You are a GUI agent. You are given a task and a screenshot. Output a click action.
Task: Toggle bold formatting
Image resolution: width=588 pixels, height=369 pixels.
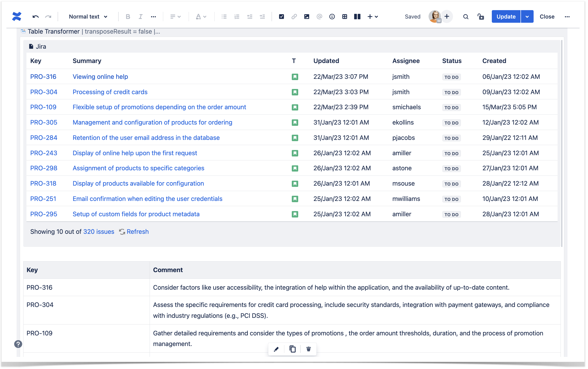(128, 17)
